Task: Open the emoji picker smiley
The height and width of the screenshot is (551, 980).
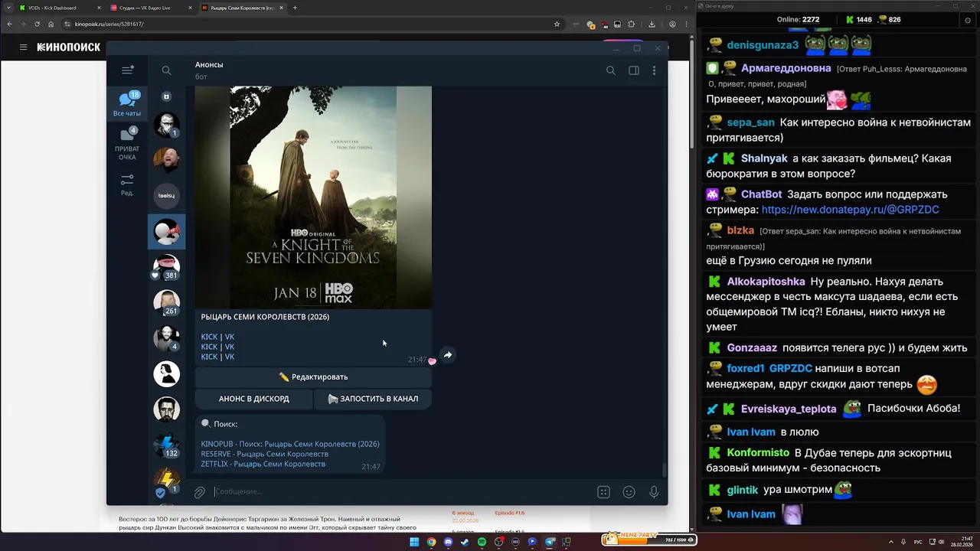Action: coord(629,492)
